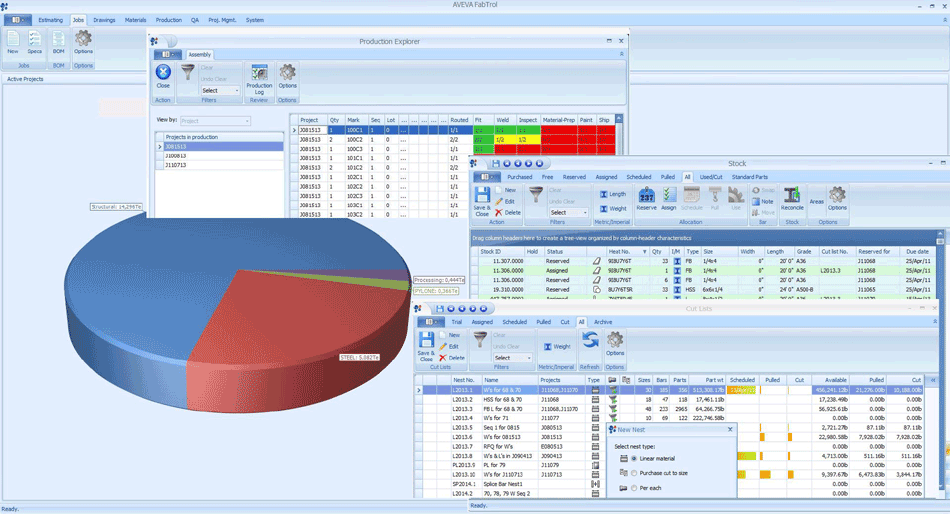Select project J110713 in production list
950x514 pixels.
click(219, 165)
